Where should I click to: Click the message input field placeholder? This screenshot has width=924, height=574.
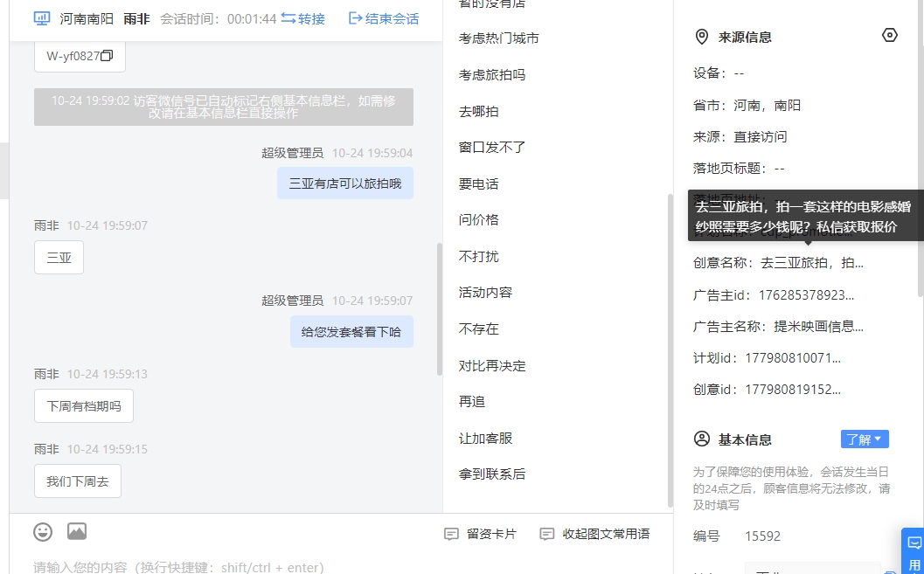click(x=178, y=567)
